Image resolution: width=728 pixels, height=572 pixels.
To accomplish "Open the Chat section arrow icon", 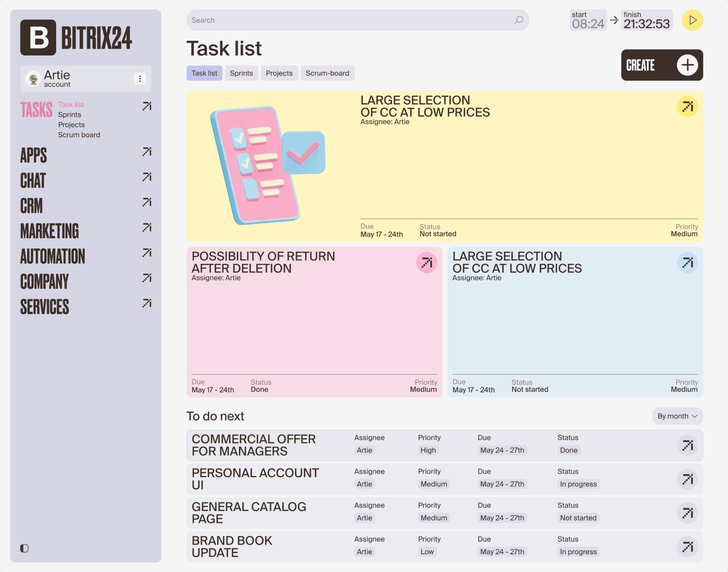I will click(x=147, y=177).
